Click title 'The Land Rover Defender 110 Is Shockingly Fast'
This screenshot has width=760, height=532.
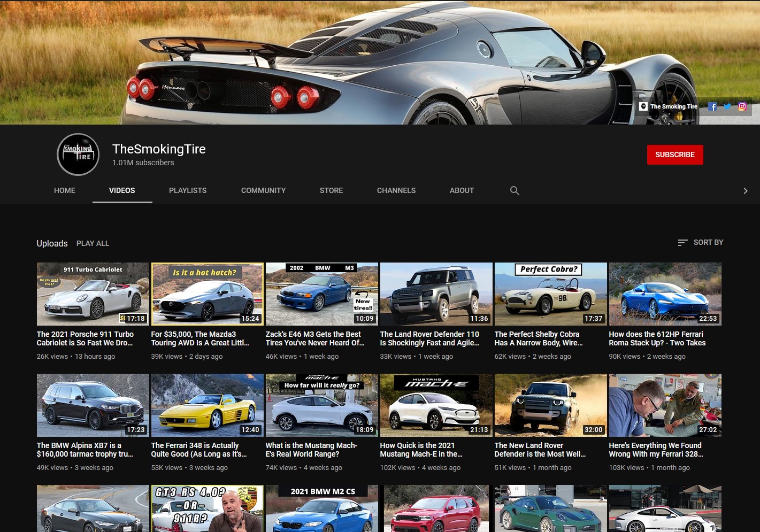[x=429, y=338]
